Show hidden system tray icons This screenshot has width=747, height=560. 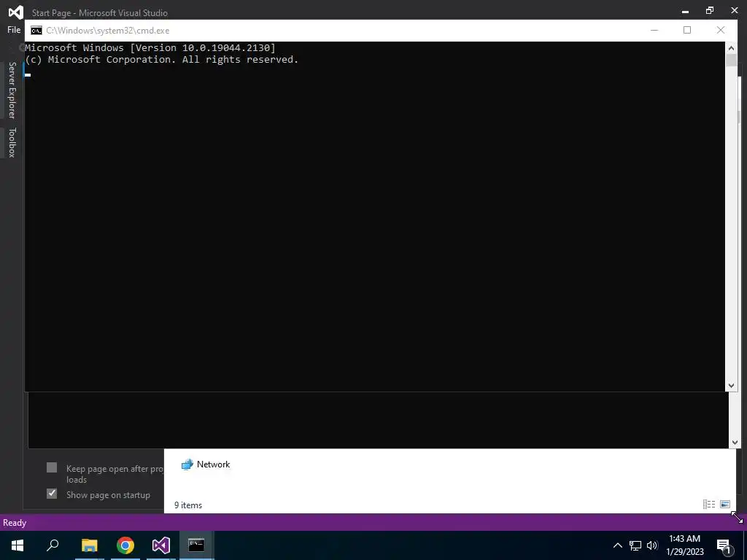click(617, 545)
